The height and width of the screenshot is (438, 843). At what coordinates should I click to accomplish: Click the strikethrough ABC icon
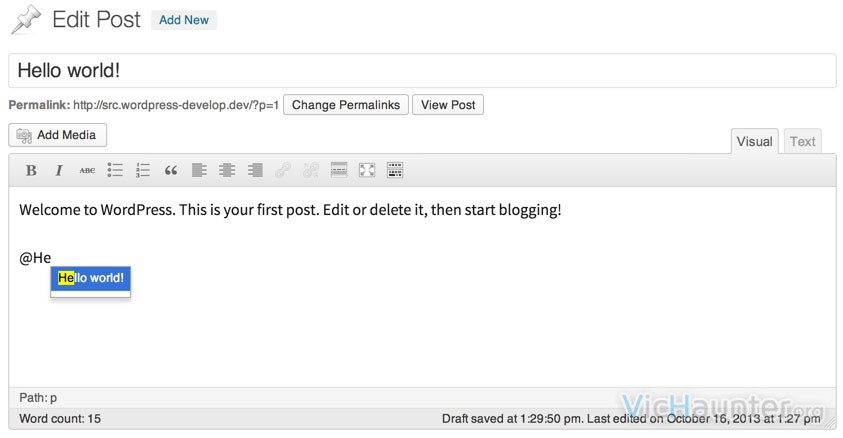pos(87,170)
